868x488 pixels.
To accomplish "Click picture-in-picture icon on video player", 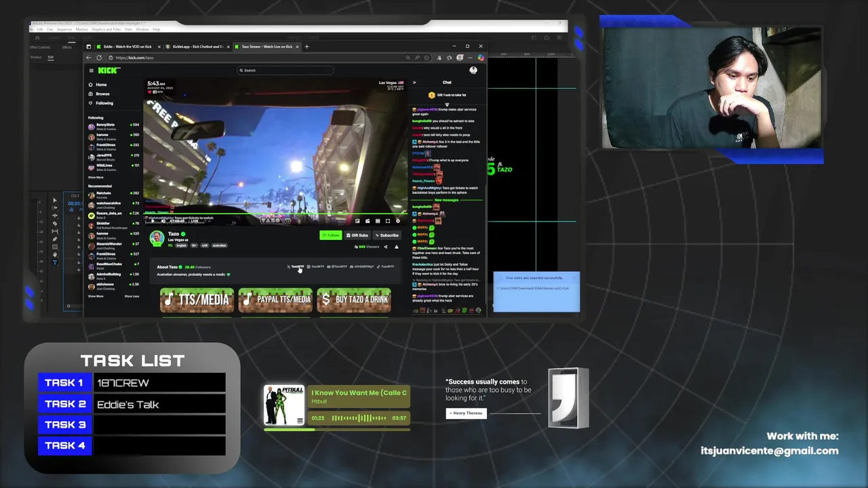I will point(357,221).
